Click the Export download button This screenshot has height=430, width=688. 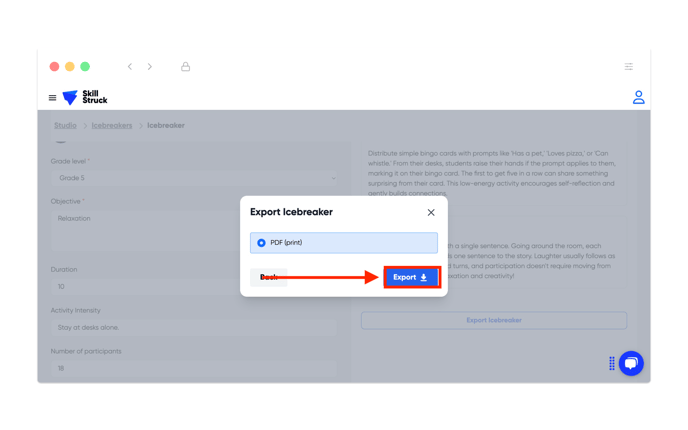[412, 277]
